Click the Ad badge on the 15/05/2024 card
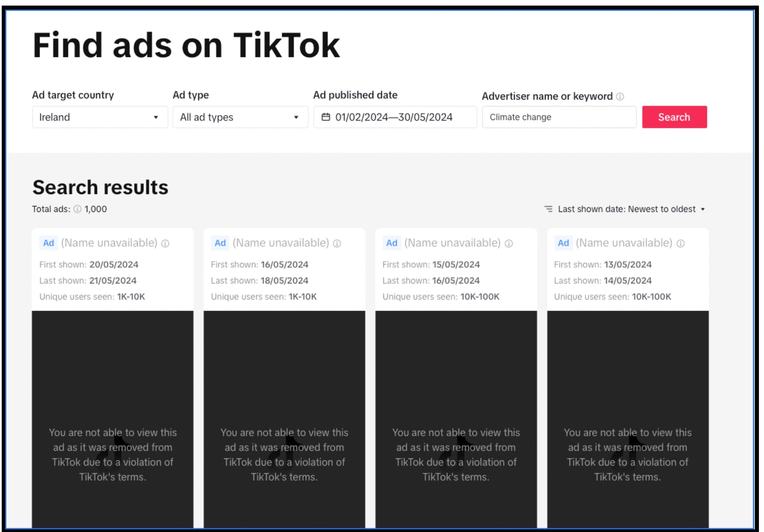The width and height of the screenshot is (764, 532). [392, 243]
